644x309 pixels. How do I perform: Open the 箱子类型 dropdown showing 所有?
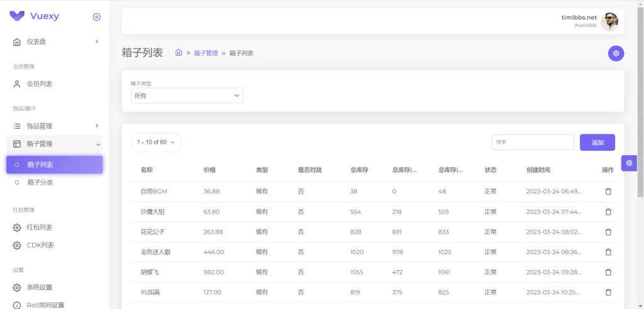(187, 95)
